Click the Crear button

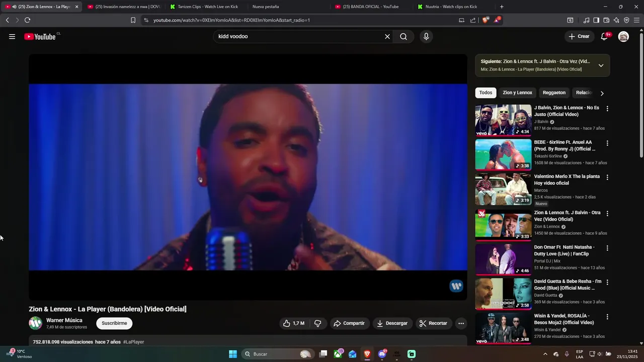point(579,36)
